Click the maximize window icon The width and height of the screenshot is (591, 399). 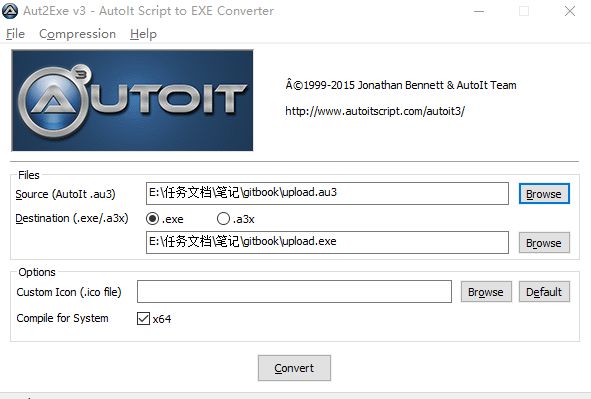coord(524,11)
